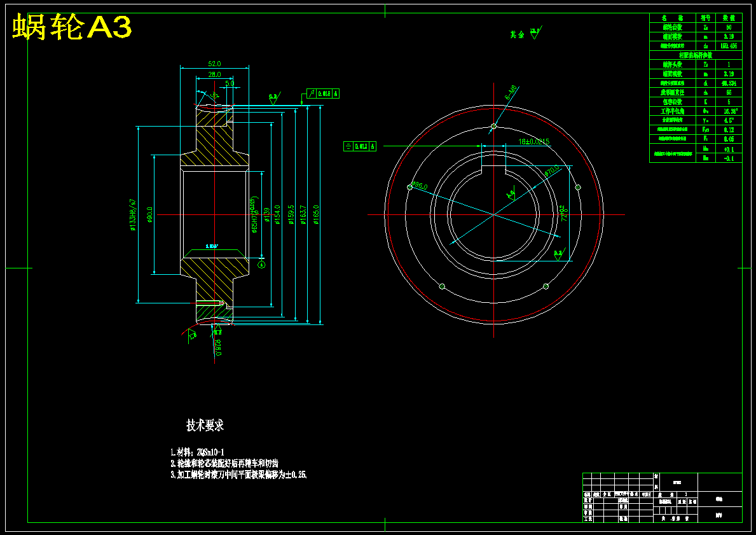The image size is (756, 535).
Task: Click the "ø70.0" diameter dimension in front view
Action: coord(551,170)
